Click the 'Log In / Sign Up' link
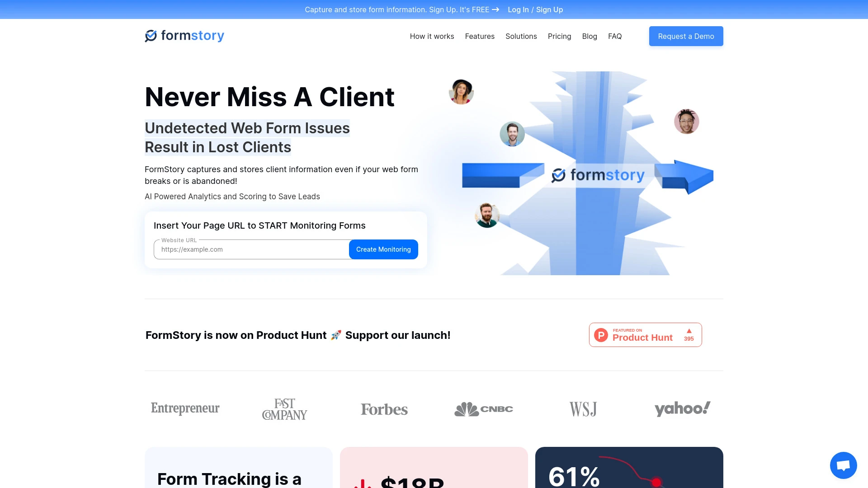 535,9
